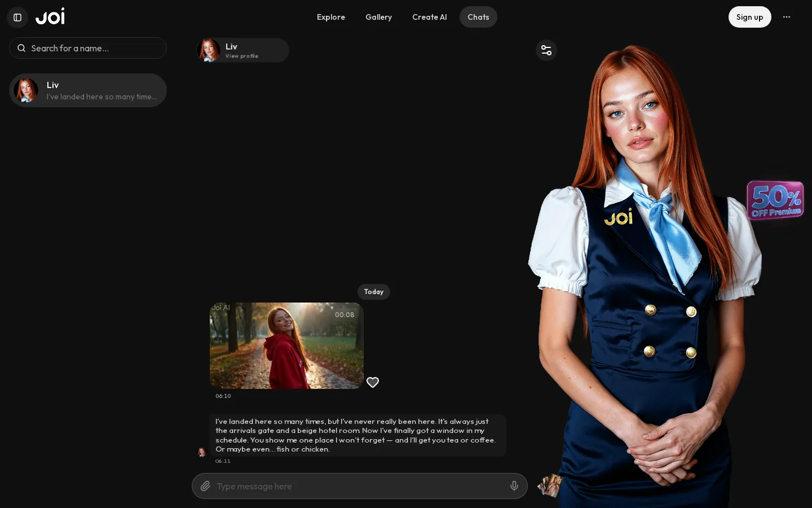The width and height of the screenshot is (812, 508).
Task: Click the microphone voice input icon
Action: coord(514,486)
